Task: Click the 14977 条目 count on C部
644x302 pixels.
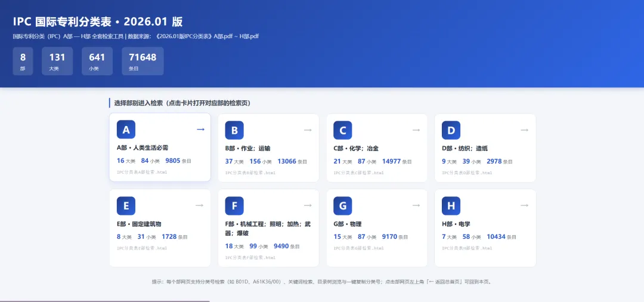Action: (397, 162)
